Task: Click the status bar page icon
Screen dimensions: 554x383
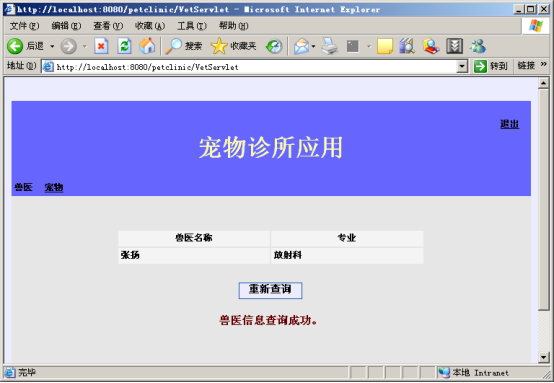Action: tap(10, 372)
